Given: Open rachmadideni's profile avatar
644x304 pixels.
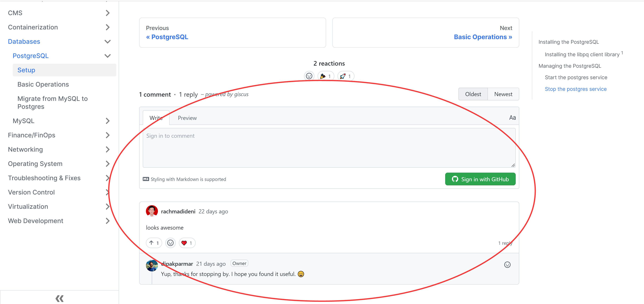Looking at the screenshot, I should (x=152, y=211).
